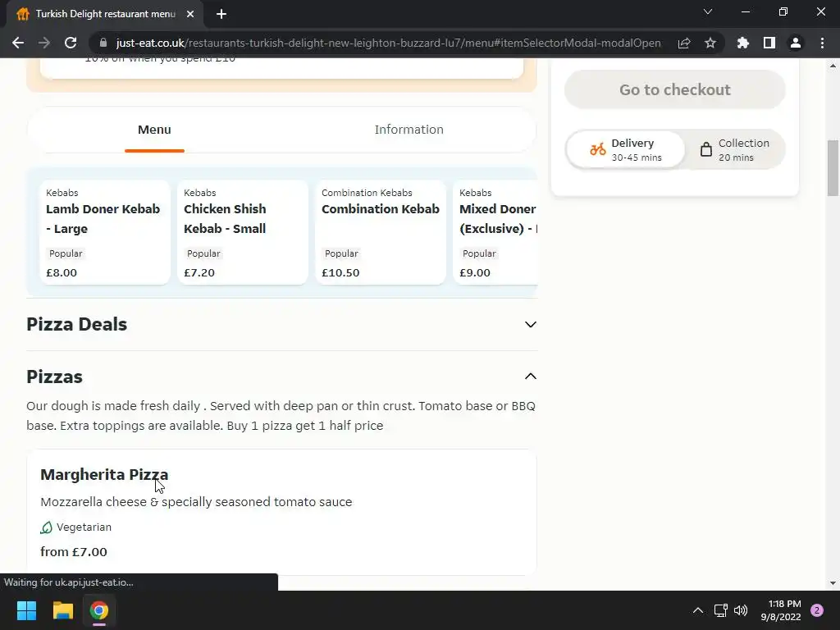Open the Combination Kebab card
Image resolution: width=840 pixels, height=630 pixels.
point(381,232)
